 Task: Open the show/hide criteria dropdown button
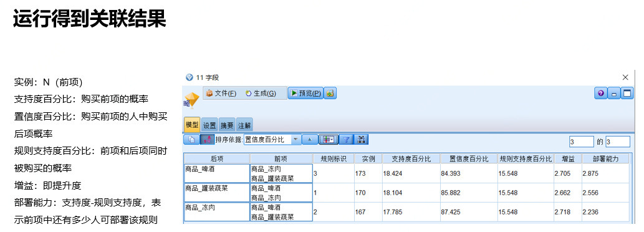(x=328, y=140)
